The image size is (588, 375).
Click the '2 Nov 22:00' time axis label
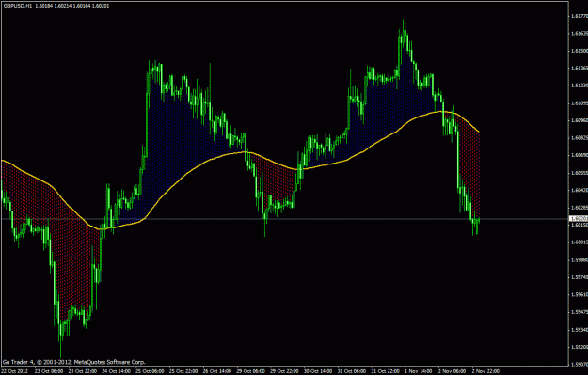pyautogui.click(x=485, y=371)
